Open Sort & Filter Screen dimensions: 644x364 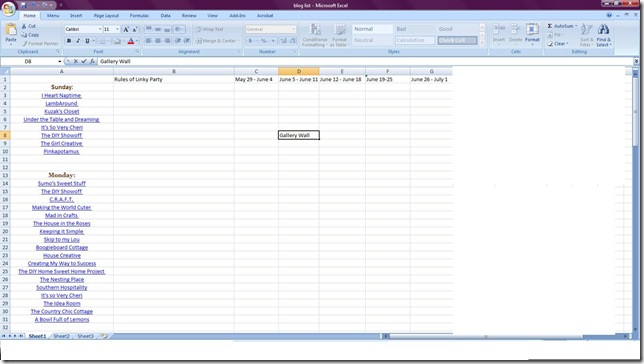(x=586, y=35)
